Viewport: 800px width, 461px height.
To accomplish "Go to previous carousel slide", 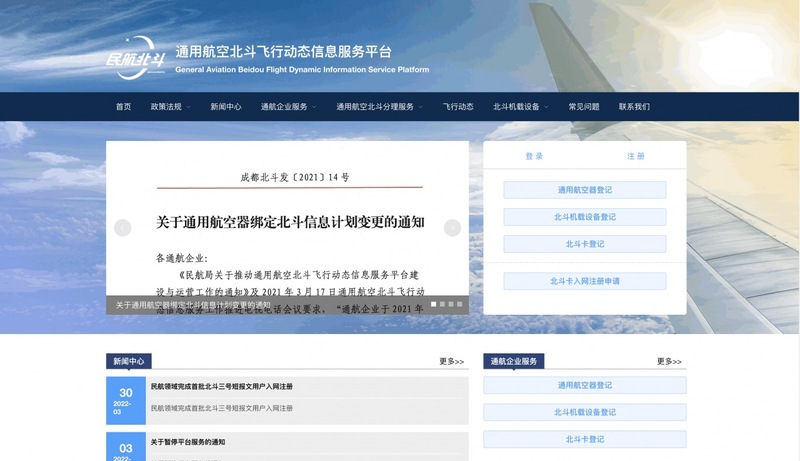I will (x=122, y=227).
